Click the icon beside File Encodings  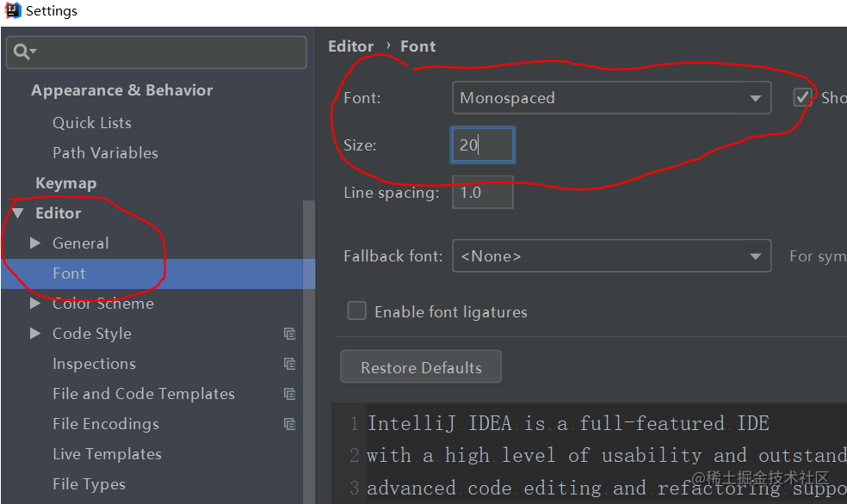[289, 424]
